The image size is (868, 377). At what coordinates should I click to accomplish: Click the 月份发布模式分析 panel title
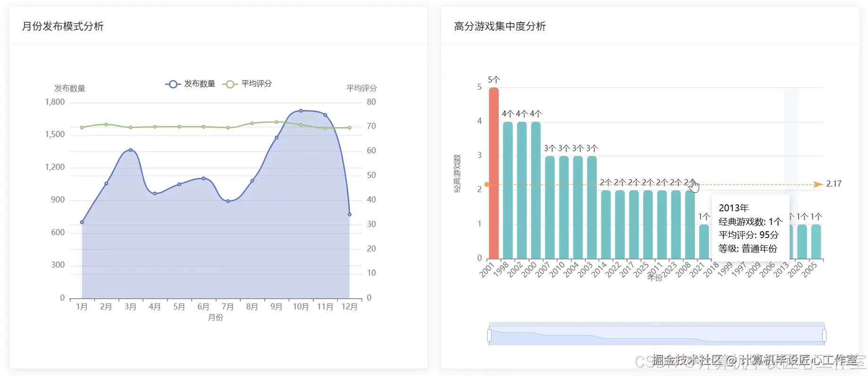(63, 26)
